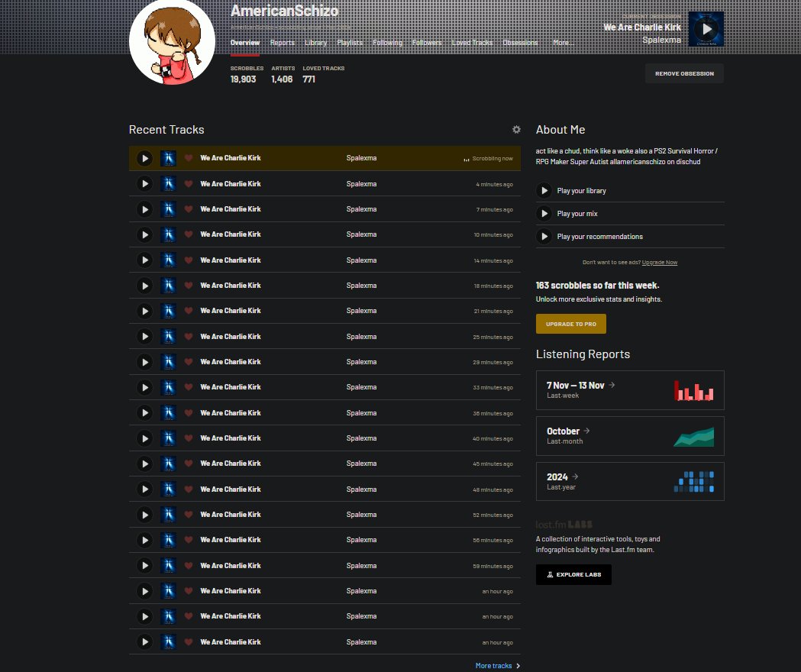The width and height of the screenshot is (801, 672).
Task: Open the Followers tab
Action: pyautogui.click(x=427, y=43)
